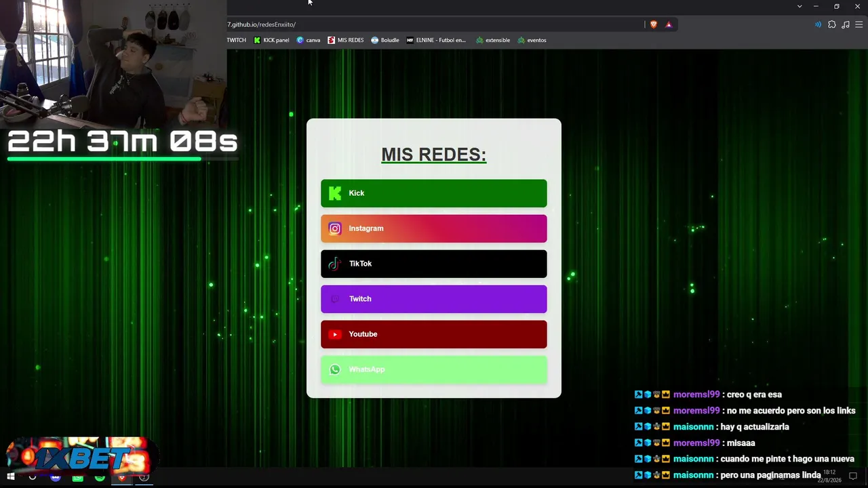The width and height of the screenshot is (868, 488).
Task: Open the Extensions puzzle piece icon
Action: point(832,24)
